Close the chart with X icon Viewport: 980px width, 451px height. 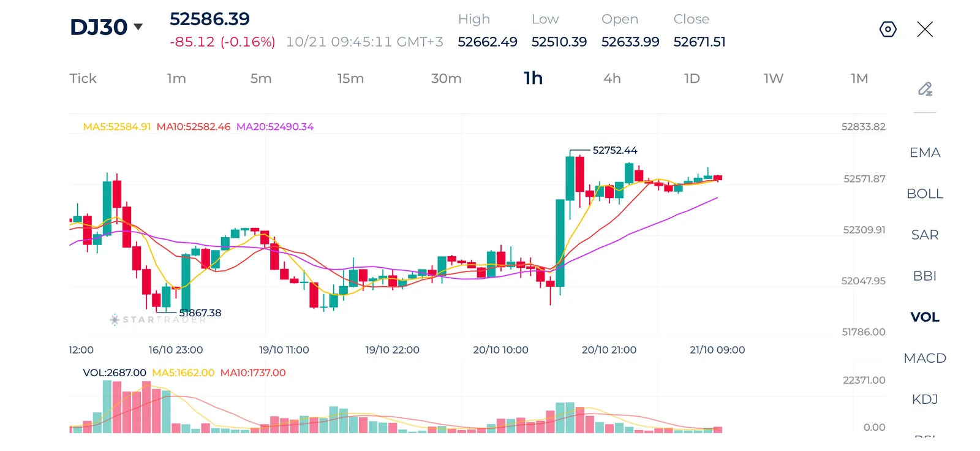point(925,29)
